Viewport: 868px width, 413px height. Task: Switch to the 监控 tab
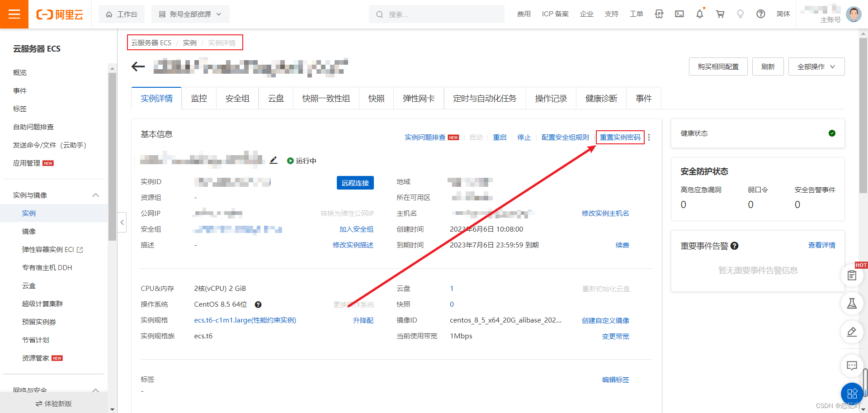pyautogui.click(x=199, y=98)
